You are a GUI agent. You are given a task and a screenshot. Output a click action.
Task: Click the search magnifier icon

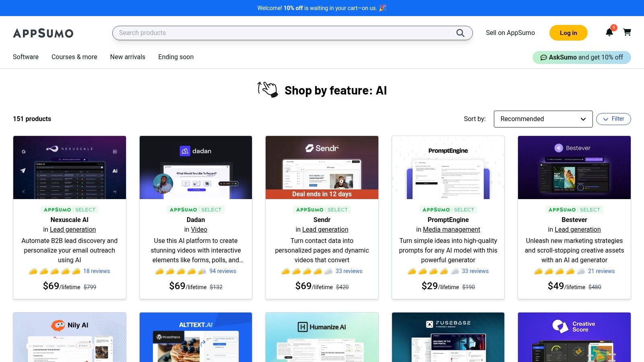pyautogui.click(x=460, y=33)
